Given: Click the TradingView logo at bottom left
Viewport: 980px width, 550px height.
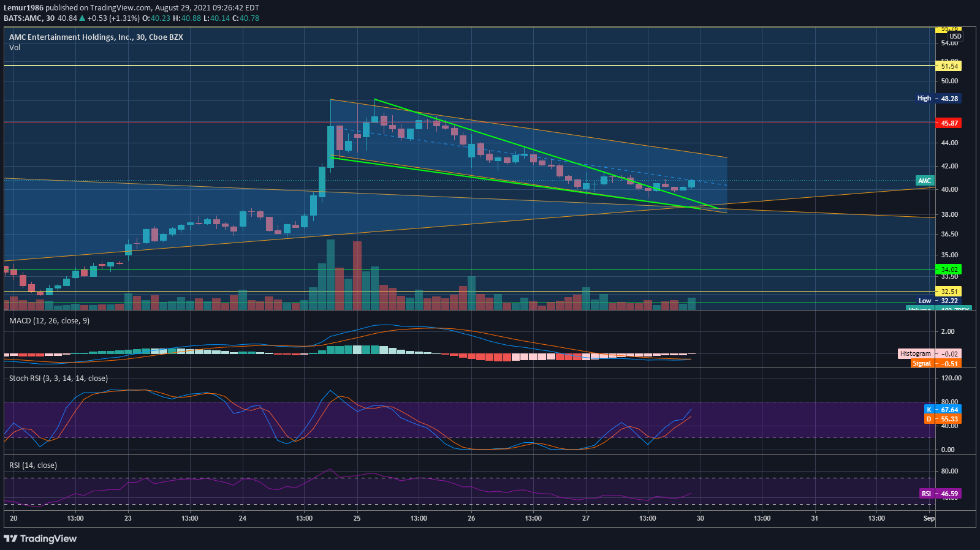Looking at the screenshot, I should (x=40, y=538).
